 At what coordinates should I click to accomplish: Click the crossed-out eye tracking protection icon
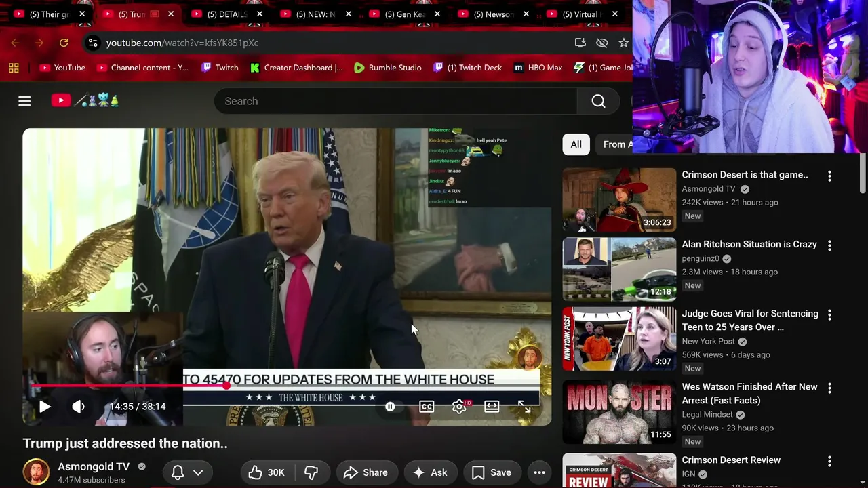[602, 43]
